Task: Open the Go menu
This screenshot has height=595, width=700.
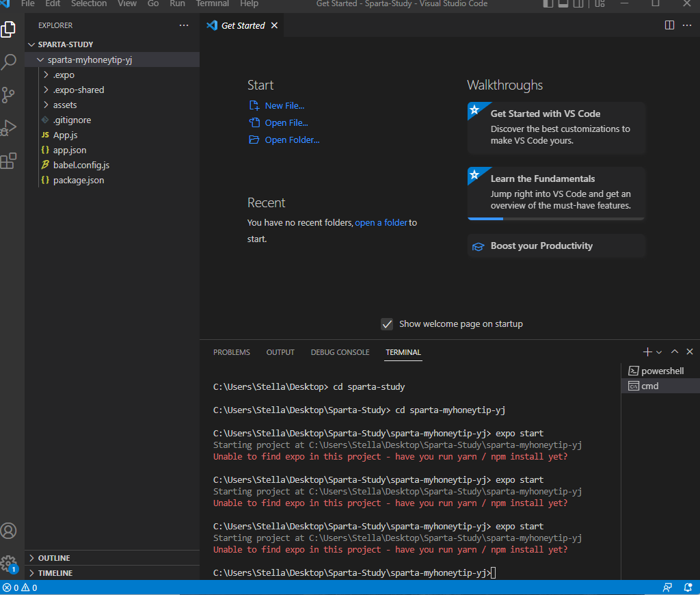Action: pos(153,3)
